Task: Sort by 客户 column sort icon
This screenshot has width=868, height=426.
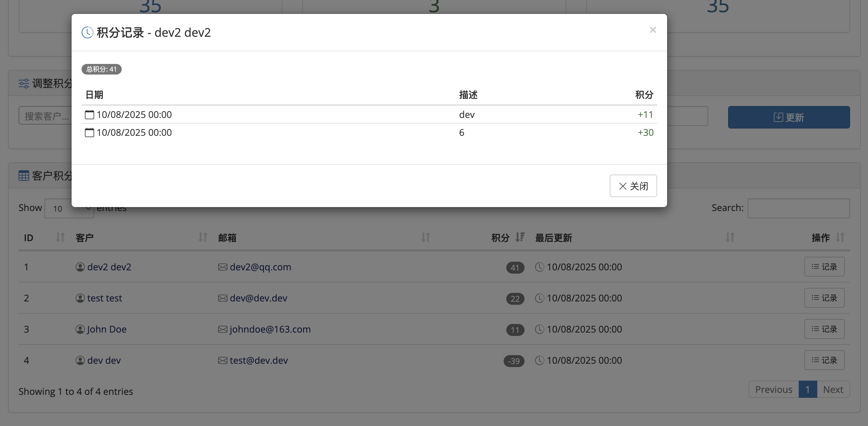Action: pyautogui.click(x=203, y=238)
